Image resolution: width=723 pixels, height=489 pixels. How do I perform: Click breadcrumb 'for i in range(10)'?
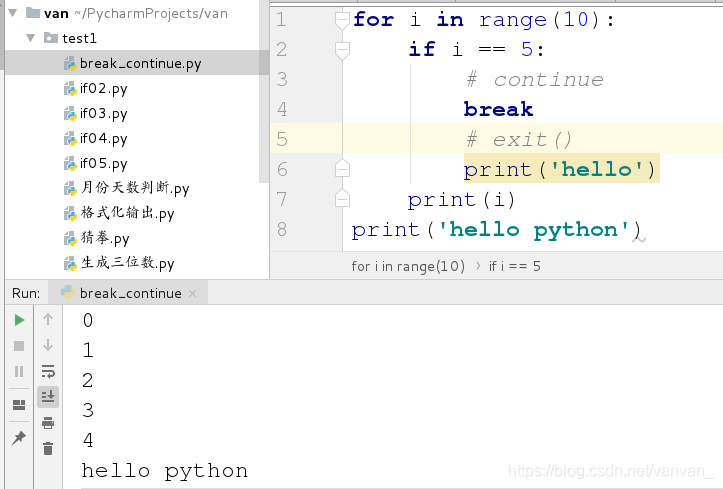(408, 266)
